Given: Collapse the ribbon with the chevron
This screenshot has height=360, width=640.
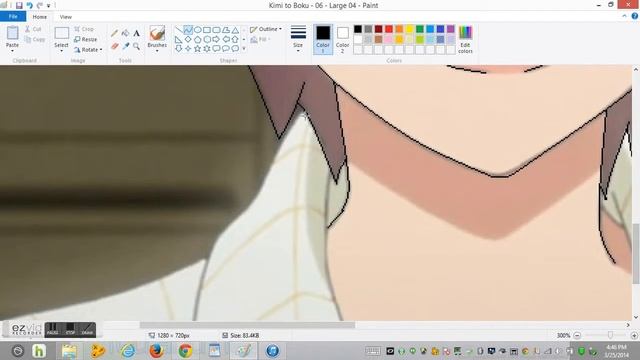Looking at the screenshot, I should (624, 16).
